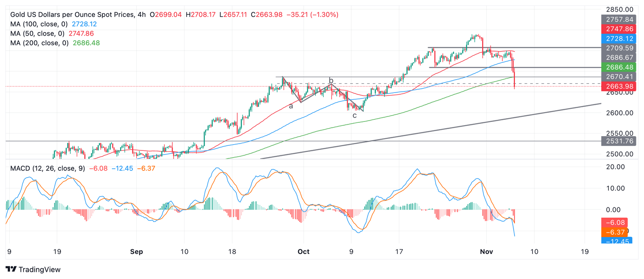Click the Sep date on time axis
The height and width of the screenshot is (279, 644).
[x=136, y=252]
